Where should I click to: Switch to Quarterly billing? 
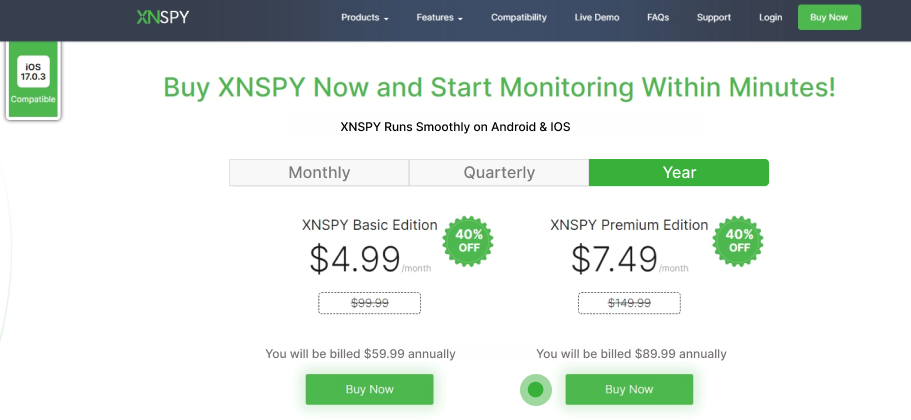point(499,172)
